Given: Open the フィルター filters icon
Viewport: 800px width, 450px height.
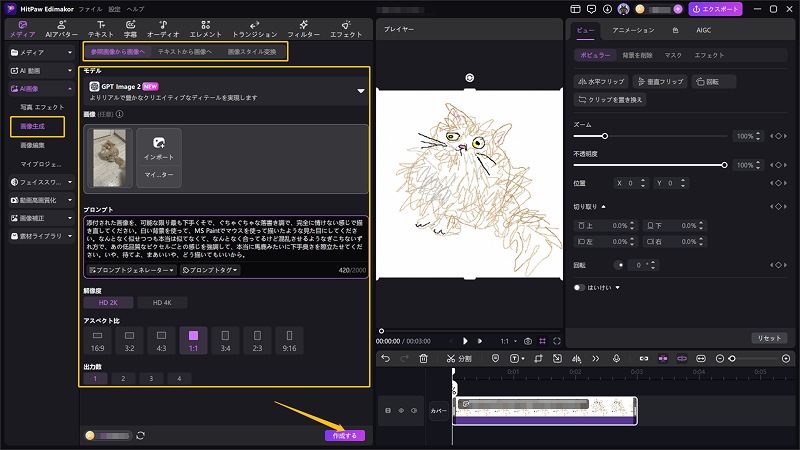Looking at the screenshot, I should click(304, 29).
